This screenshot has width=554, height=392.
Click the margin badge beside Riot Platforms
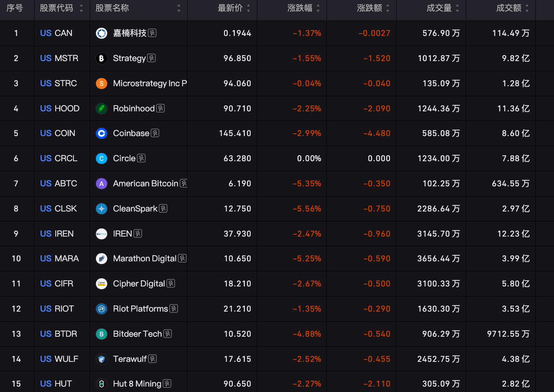174,308
